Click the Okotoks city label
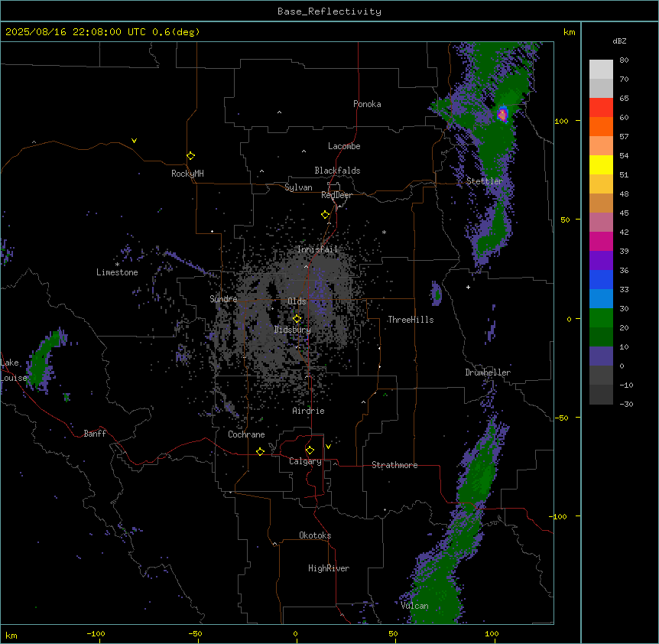The height and width of the screenshot is (644, 659). click(315, 535)
